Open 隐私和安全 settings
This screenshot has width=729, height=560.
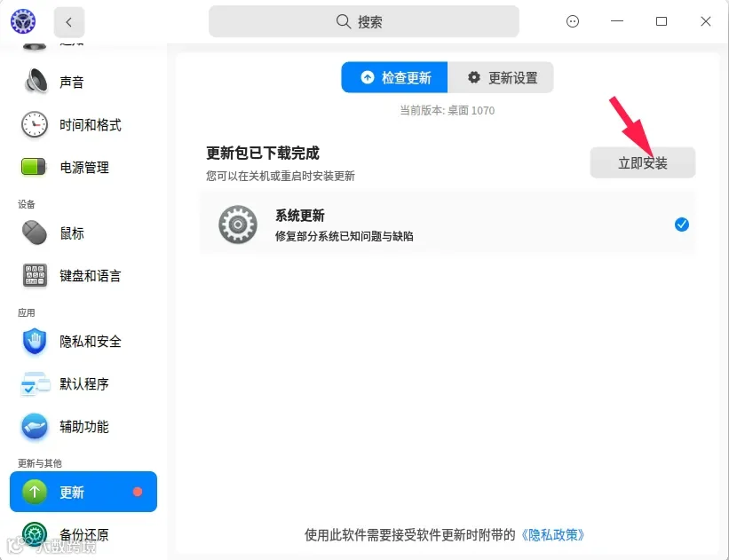coord(83,341)
